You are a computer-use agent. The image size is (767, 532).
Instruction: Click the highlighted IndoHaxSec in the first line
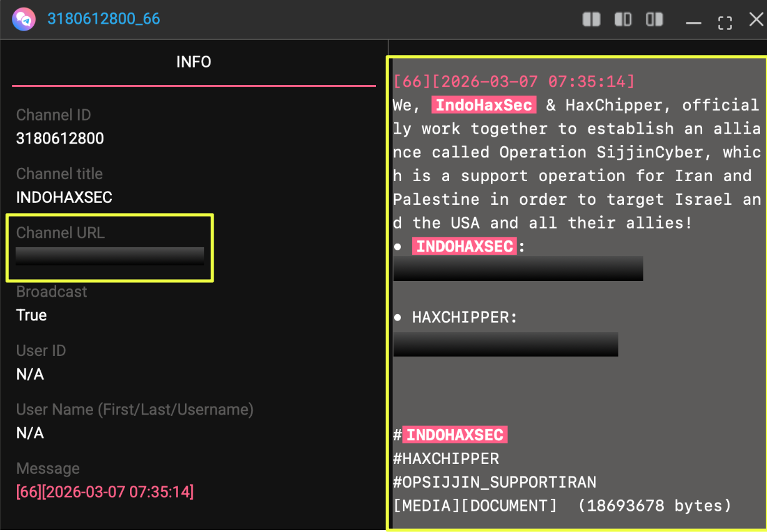(x=483, y=105)
